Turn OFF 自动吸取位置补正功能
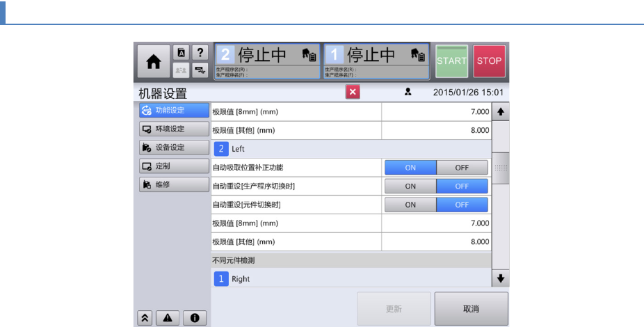The height and width of the screenshot is (327, 644). click(462, 168)
